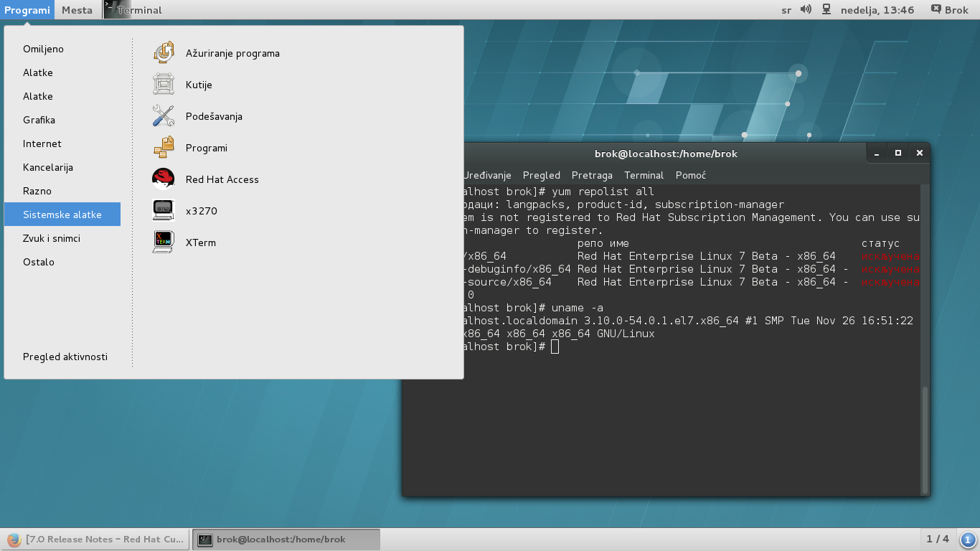
Task: Select the Alatke category directly below Omiljeno
Action: click(x=62, y=72)
